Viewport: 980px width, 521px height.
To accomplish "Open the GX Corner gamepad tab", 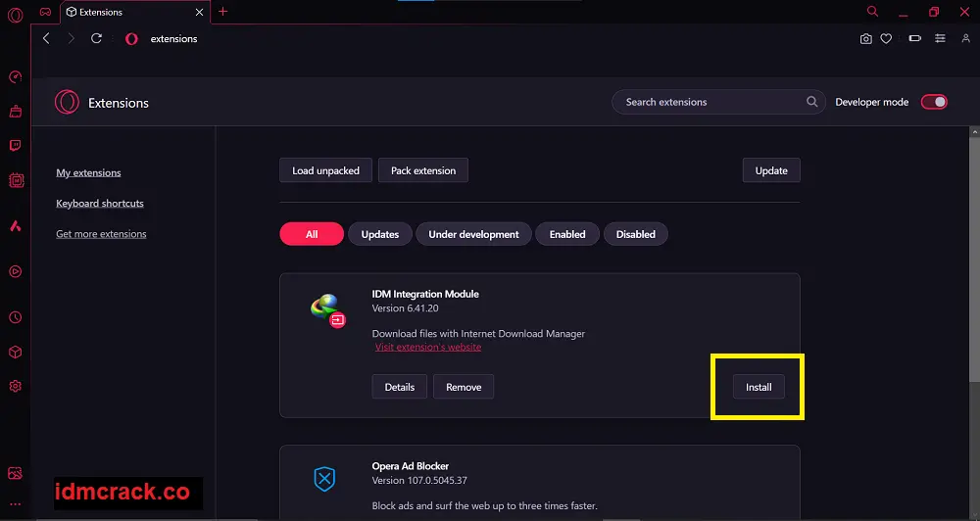I will [45, 12].
